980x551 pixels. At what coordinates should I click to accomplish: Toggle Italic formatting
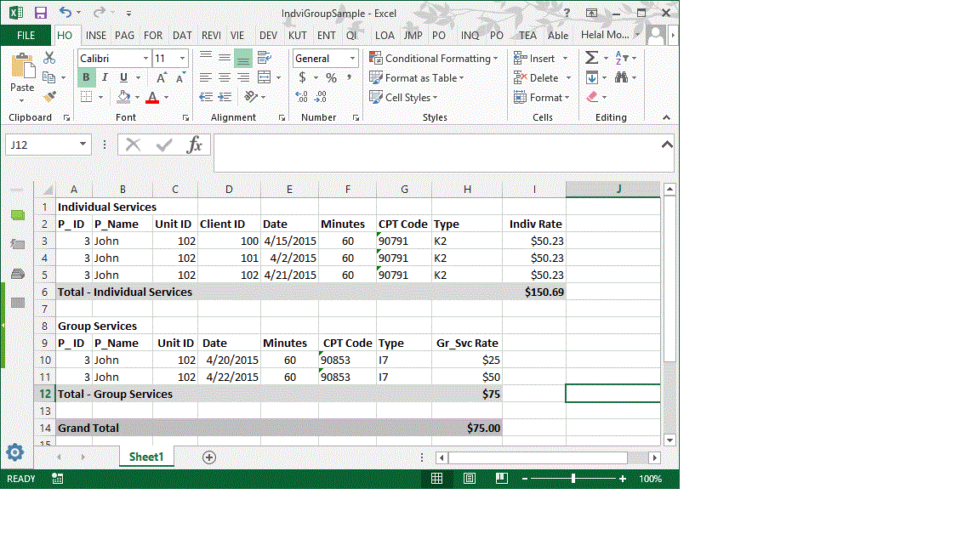coord(104,77)
